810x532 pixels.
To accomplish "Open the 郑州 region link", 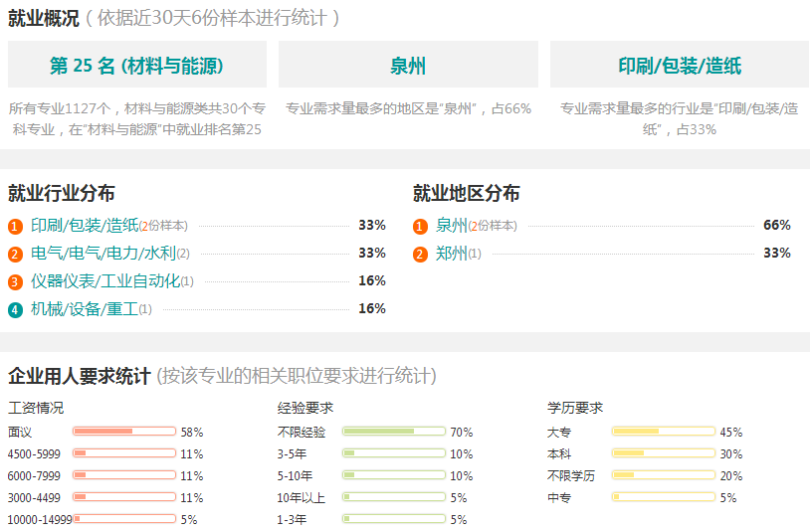I will pyautogui.click(x=452, y=253).
